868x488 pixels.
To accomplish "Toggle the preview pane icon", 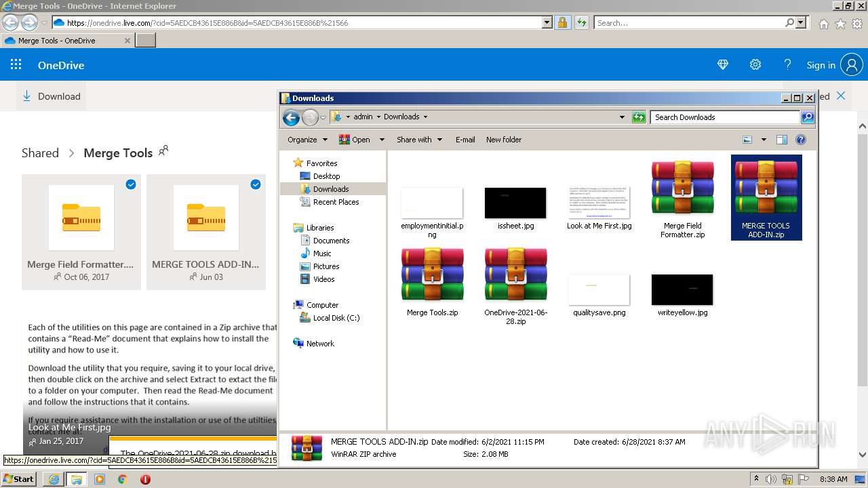I will 781,140.
